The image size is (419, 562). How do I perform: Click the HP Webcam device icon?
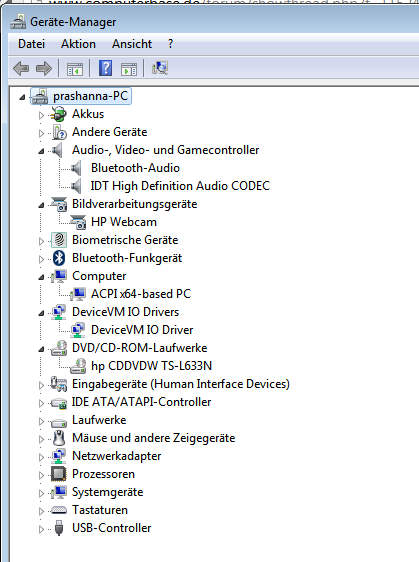pos(78,222)
